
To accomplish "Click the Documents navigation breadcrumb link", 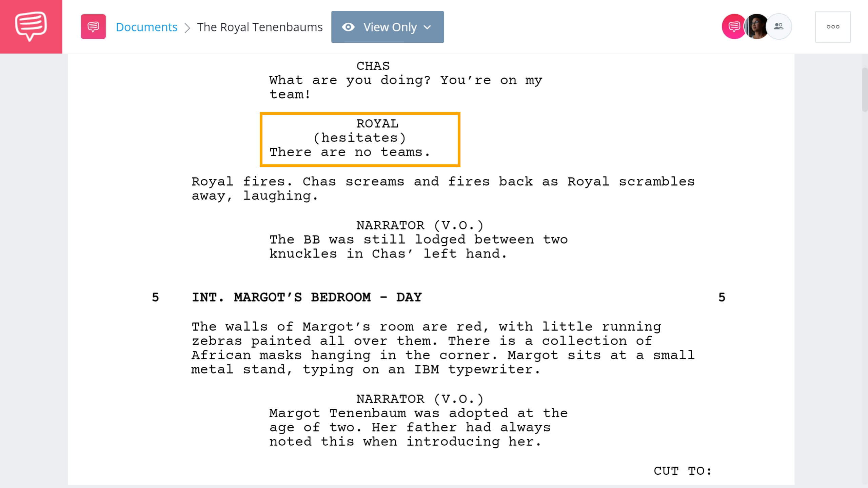I will pyautogui.click(x=147, y=27).
